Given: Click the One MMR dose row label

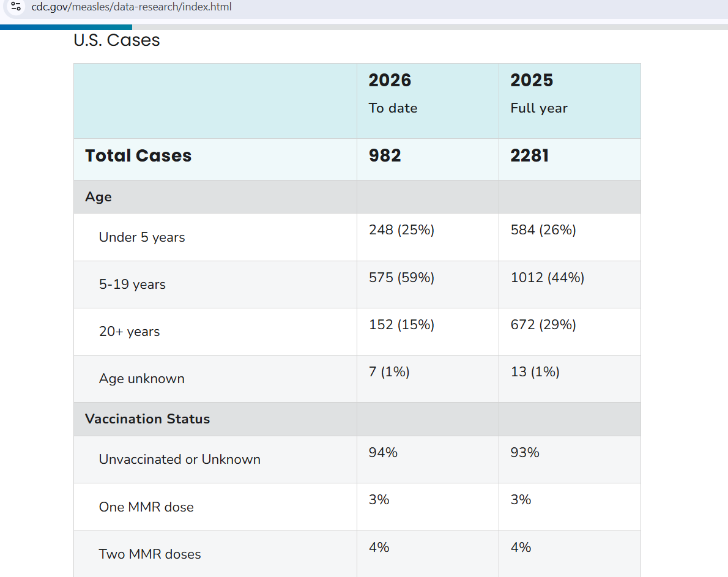Looking at the screenshot, I should point(147,507).
